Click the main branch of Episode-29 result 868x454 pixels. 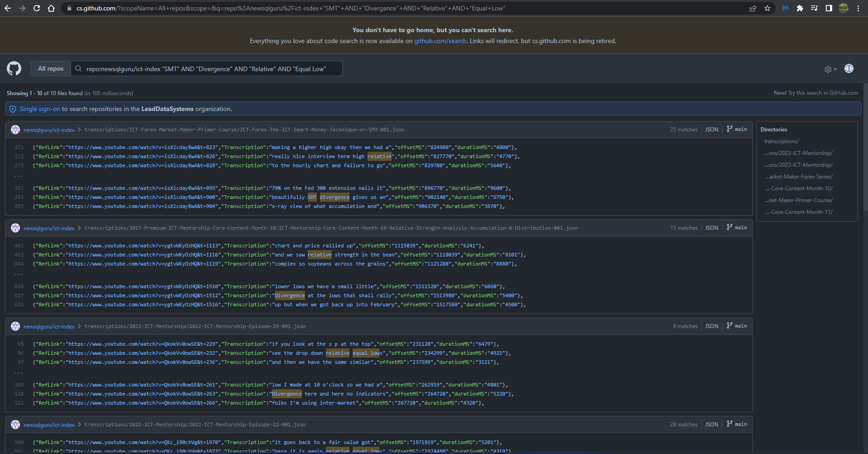coord(737,326)
